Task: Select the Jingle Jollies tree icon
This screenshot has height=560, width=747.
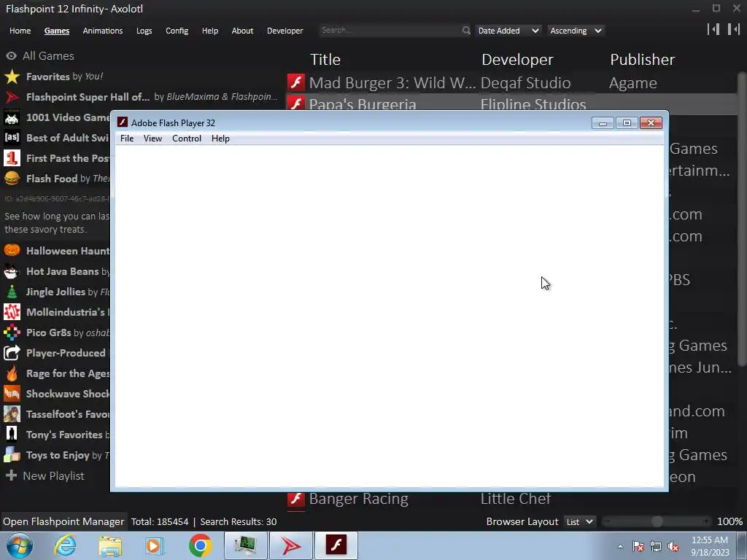Action: point(12,292)
